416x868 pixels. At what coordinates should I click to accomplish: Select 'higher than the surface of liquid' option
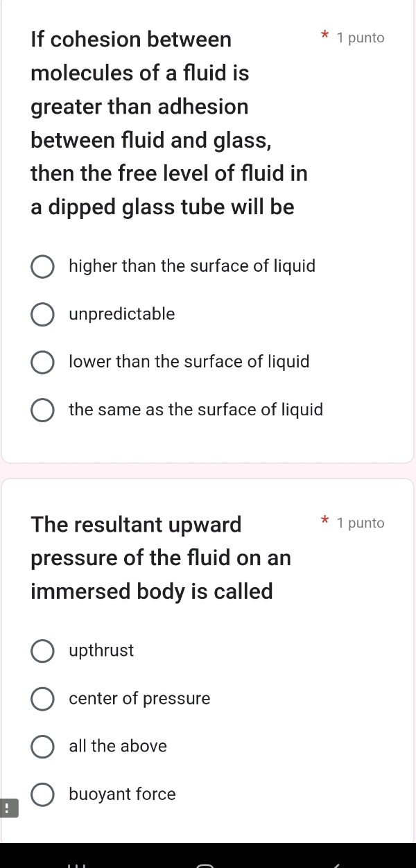pyautogui.click(x=42, y=266)
